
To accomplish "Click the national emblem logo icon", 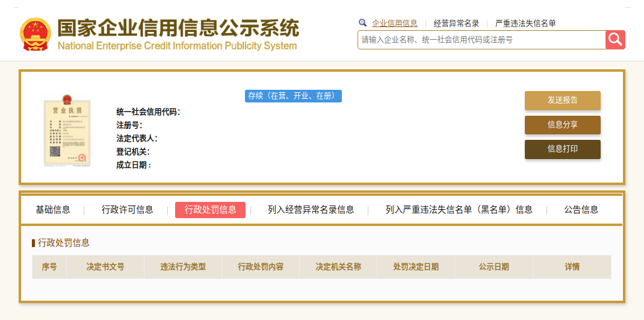I will click(36, 34).
